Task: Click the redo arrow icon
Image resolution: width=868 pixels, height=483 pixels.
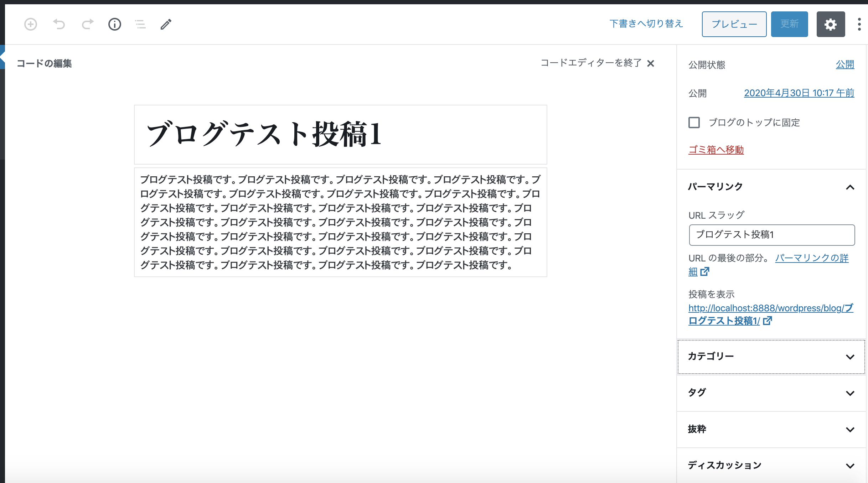Action: [x=87, y=24]
